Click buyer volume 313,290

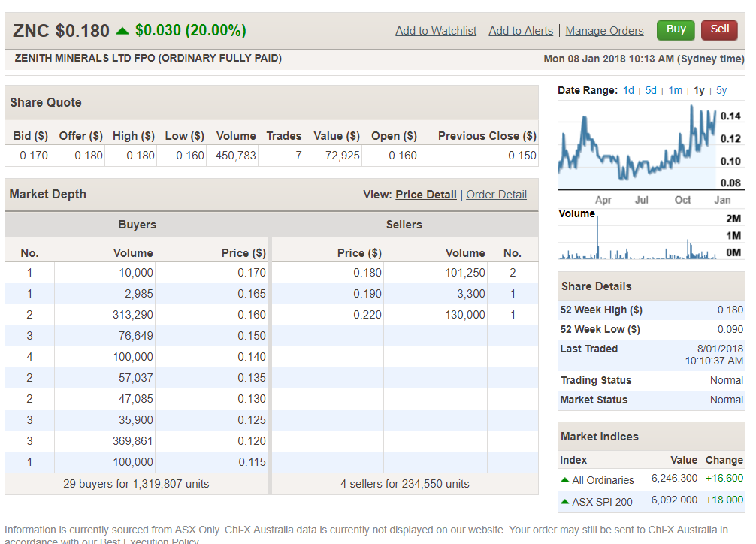(132, 315)
